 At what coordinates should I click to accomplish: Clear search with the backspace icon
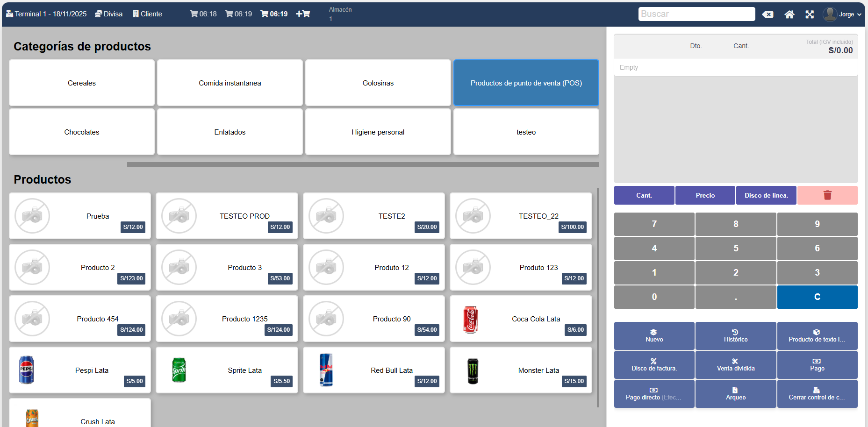[768, 14]
